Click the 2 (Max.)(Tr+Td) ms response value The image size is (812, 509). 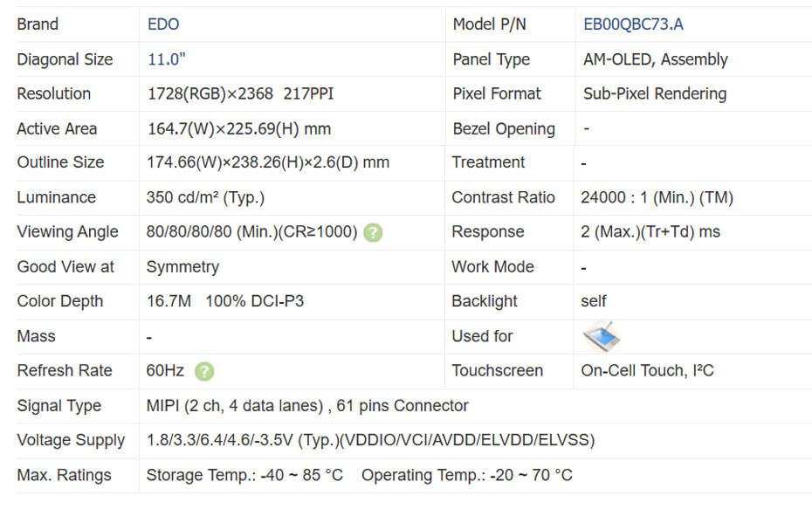tap(651, 232)
